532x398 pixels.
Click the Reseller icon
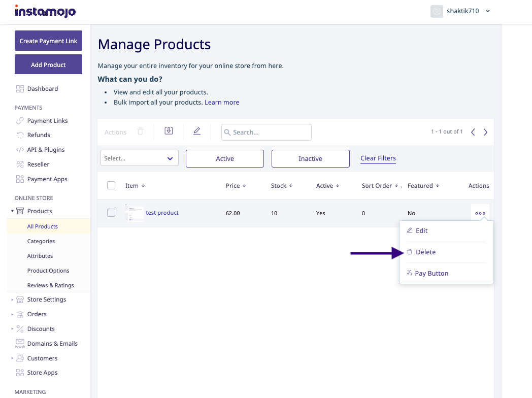point(20,164)
